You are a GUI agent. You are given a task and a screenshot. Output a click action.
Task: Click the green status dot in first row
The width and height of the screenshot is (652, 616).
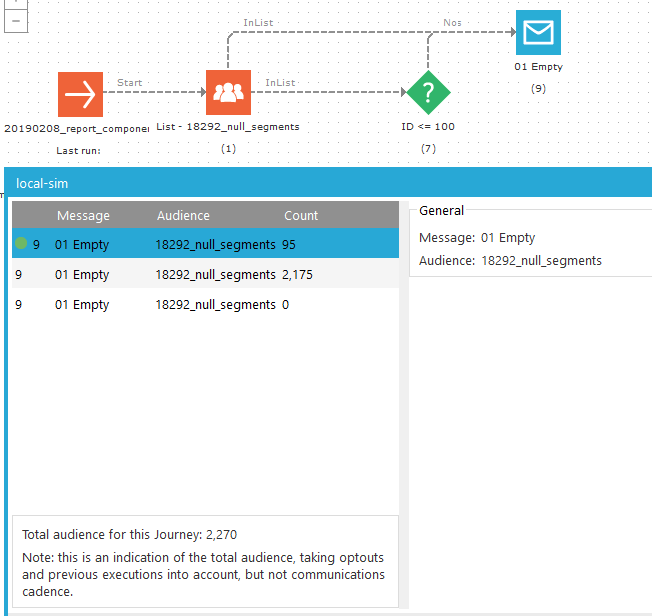21,243
